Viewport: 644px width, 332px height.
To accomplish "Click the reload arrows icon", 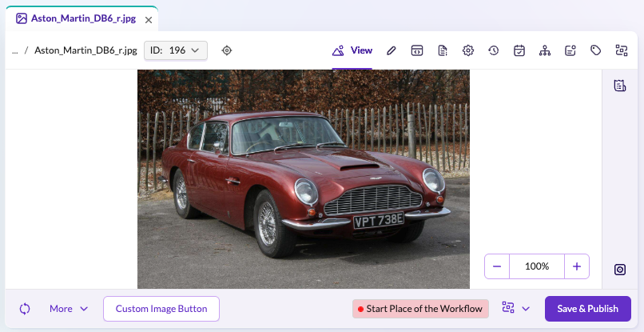I will pyautogui.click(x=25, y=309).
